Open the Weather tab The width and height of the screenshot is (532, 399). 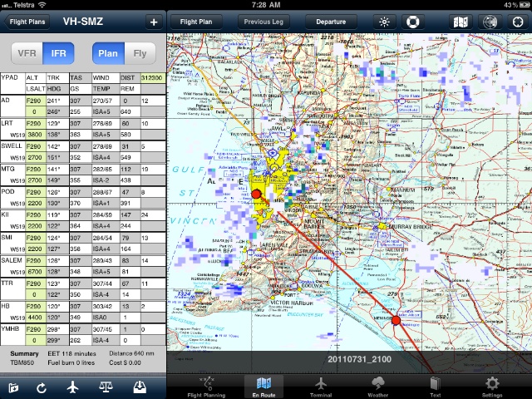point(377,387)
